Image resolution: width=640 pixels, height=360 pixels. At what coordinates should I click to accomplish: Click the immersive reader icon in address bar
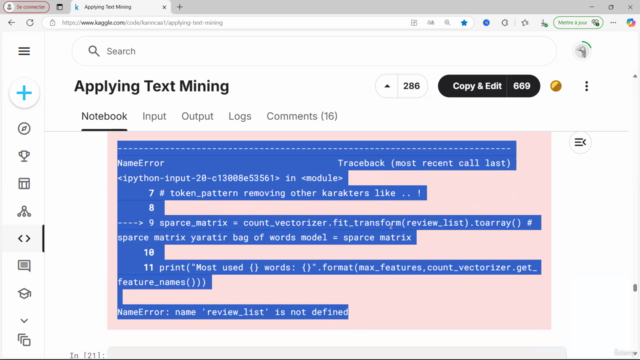pos(431,23)
